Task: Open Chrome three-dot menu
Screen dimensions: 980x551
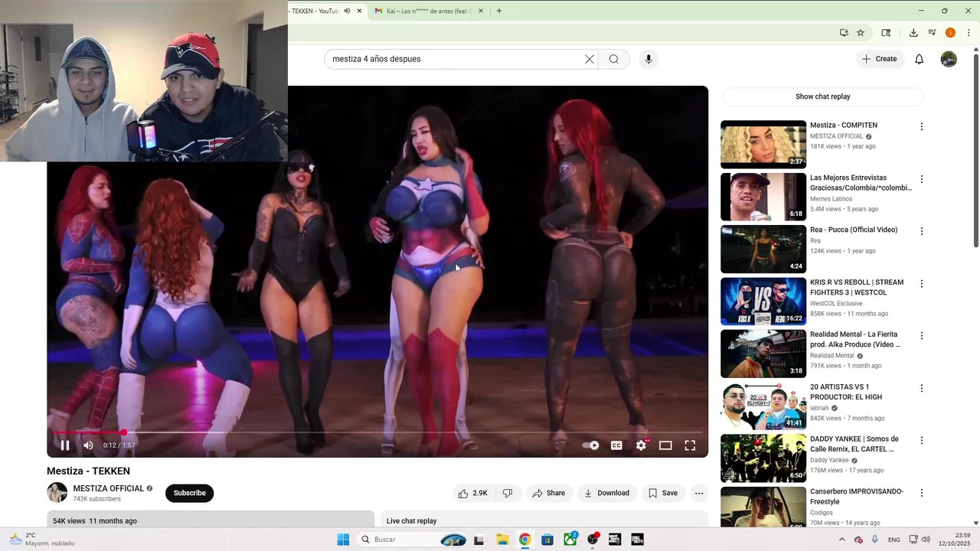Action: (x=969, y=33)
